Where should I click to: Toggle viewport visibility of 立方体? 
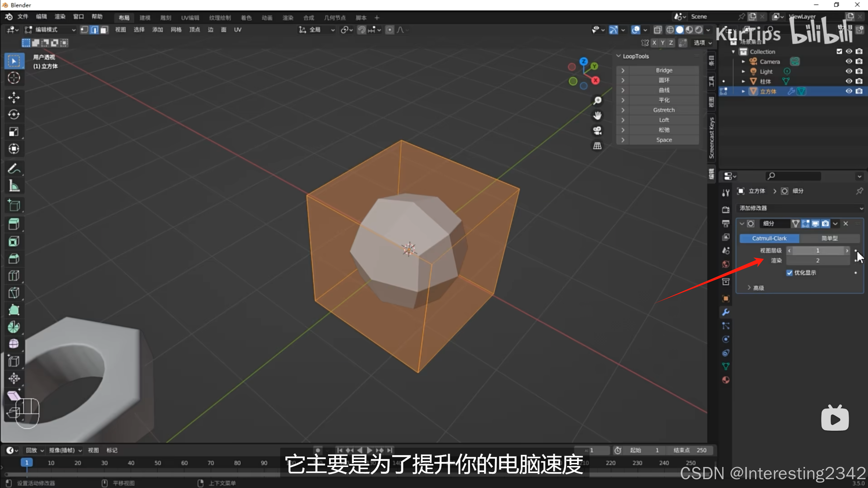[849, 91]
